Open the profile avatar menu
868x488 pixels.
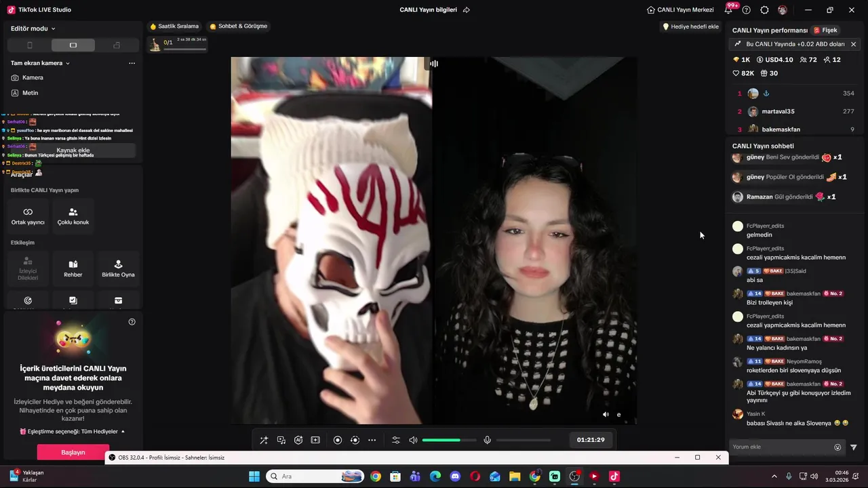783,10
